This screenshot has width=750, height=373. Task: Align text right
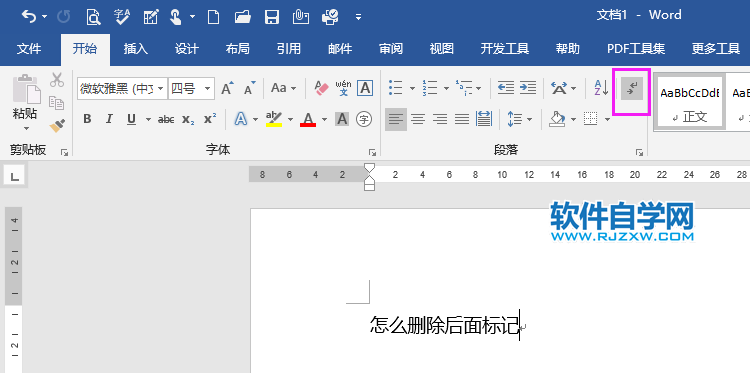click(440, 119)
